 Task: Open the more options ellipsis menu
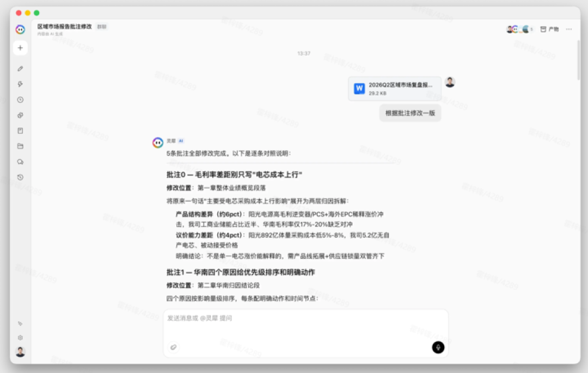569,29
